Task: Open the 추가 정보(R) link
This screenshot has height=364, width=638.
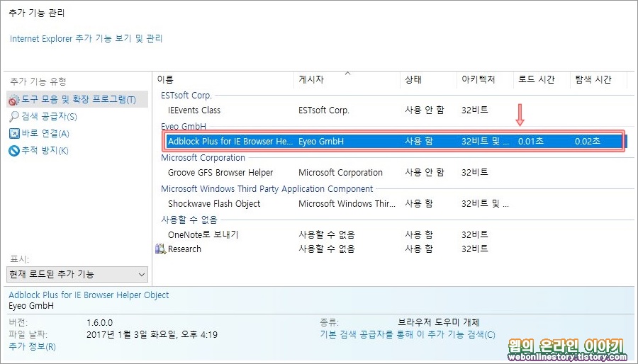Action: (x=32, y=346)
